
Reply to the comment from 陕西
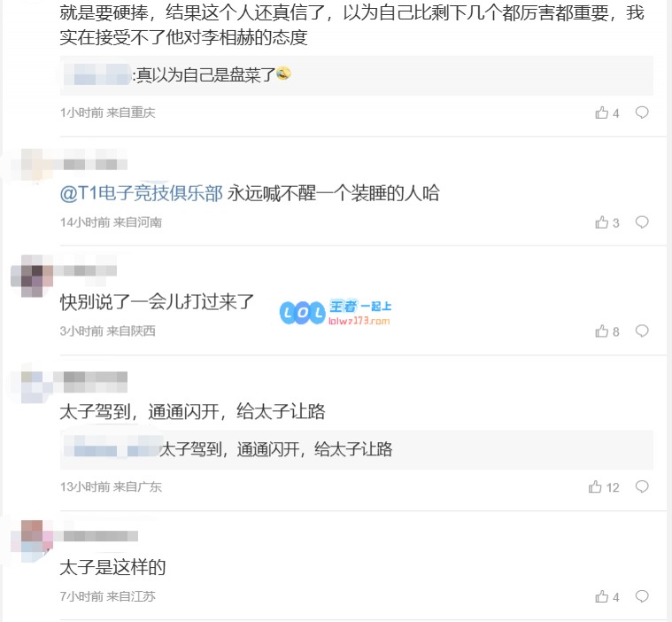(642, 330)
